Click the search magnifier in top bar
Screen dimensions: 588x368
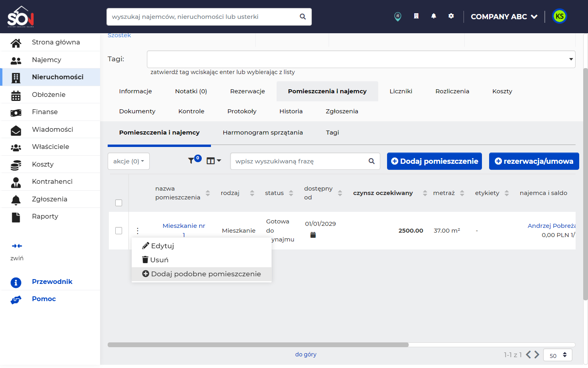pyautogui.click(x=303, y=17)
